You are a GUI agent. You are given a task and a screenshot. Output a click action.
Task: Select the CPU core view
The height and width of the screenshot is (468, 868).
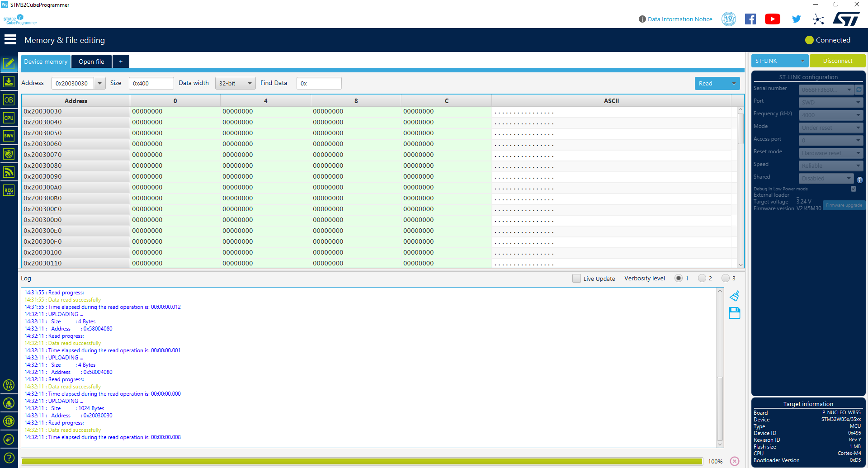tap(9, 118)
